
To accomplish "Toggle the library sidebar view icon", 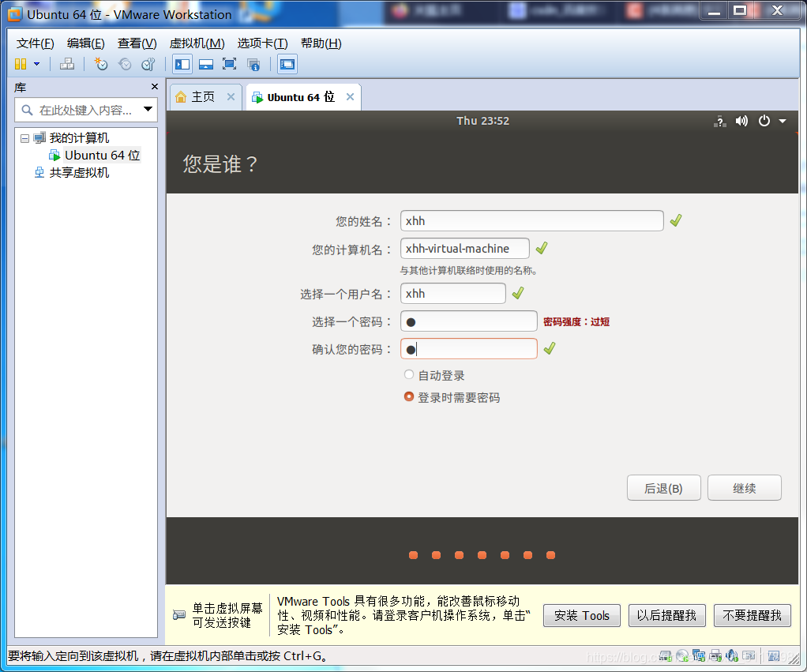I will (182, 64).
